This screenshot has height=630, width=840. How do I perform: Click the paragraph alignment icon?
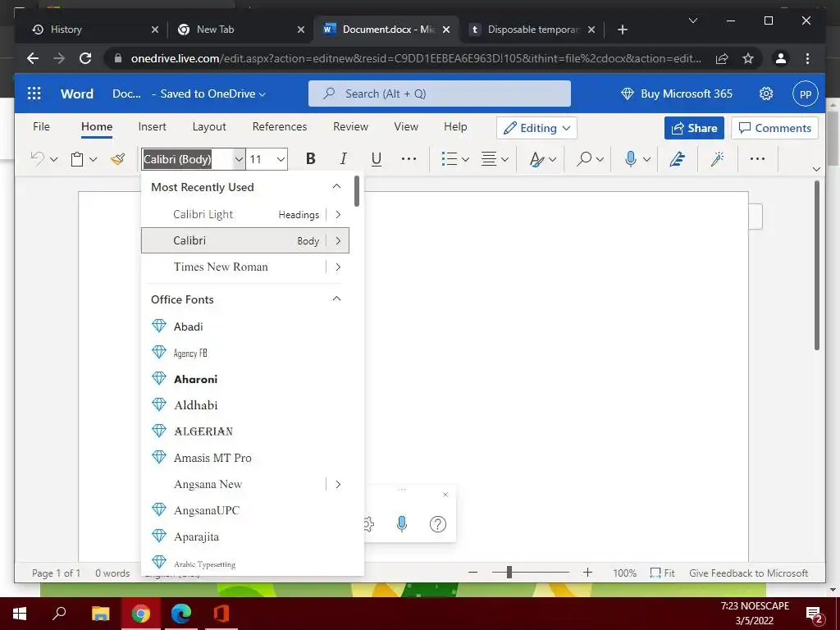tap(489, 159)
